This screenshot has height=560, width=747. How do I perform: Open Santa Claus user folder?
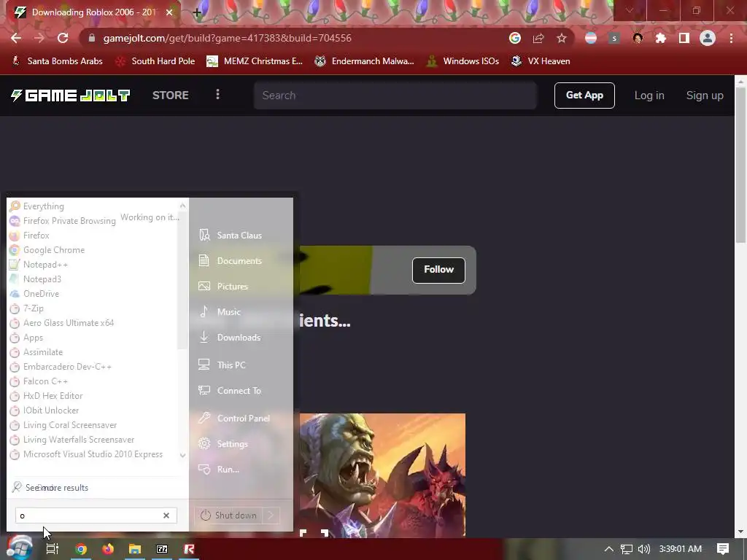pyautogui.click(x=241, y=236)
